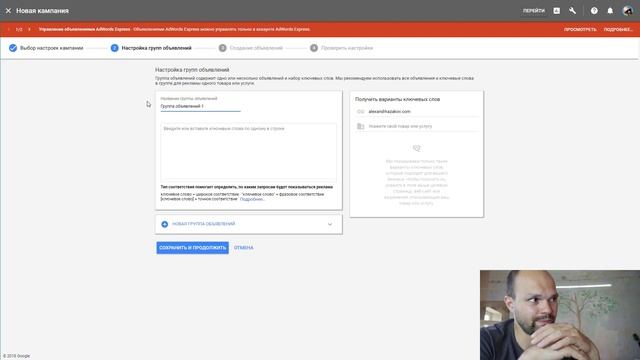Select step 4 Проверить настройки

[x=341, y=48]
